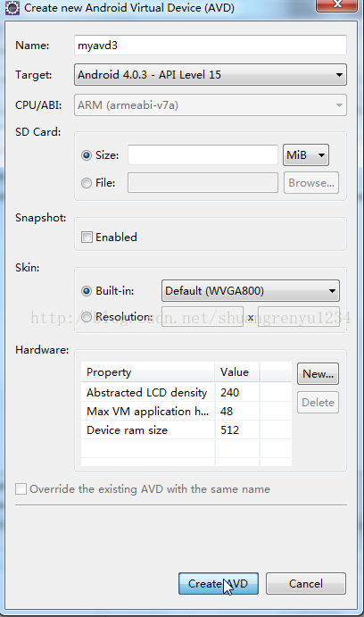The height and width of the screenshot is (617, 364).
Task: Open the Default (WVGA800) skin dropdown
Action: 251,291
